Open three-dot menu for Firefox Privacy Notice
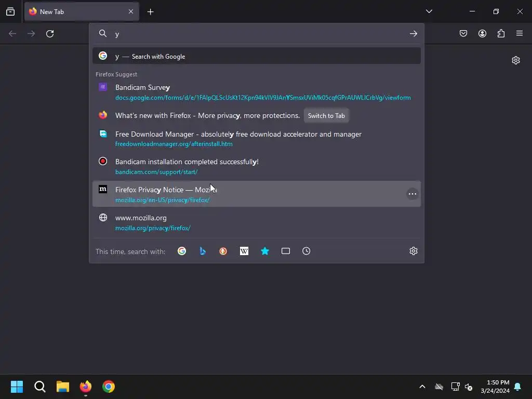532x399 pixels. click(412, 194)
